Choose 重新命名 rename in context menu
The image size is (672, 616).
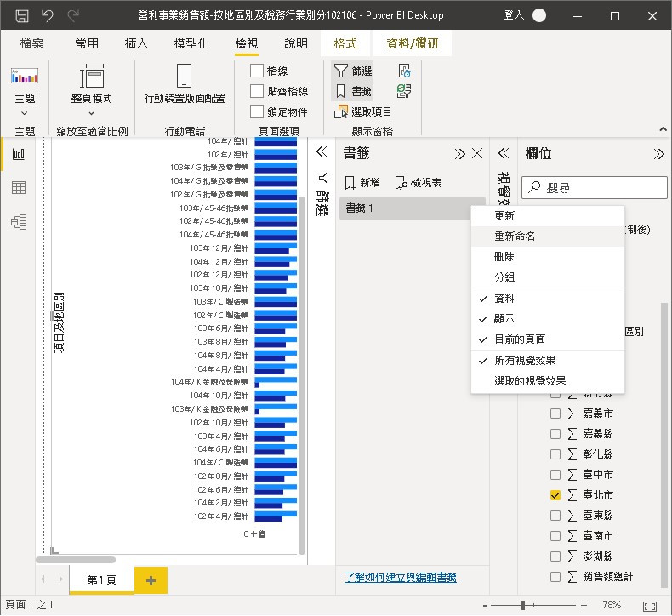point(547,237)
